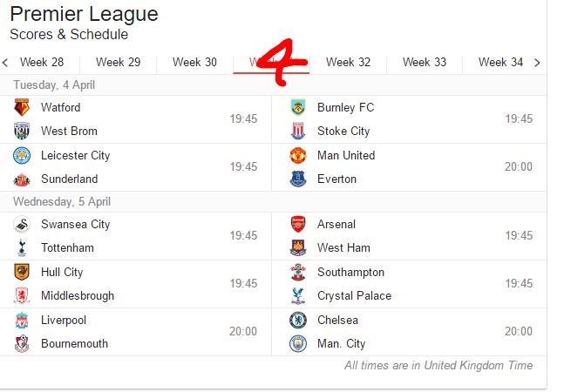Click the Liverpool club crest
Image resolution: width=564 pixels, height=392 pixels.
22,321
